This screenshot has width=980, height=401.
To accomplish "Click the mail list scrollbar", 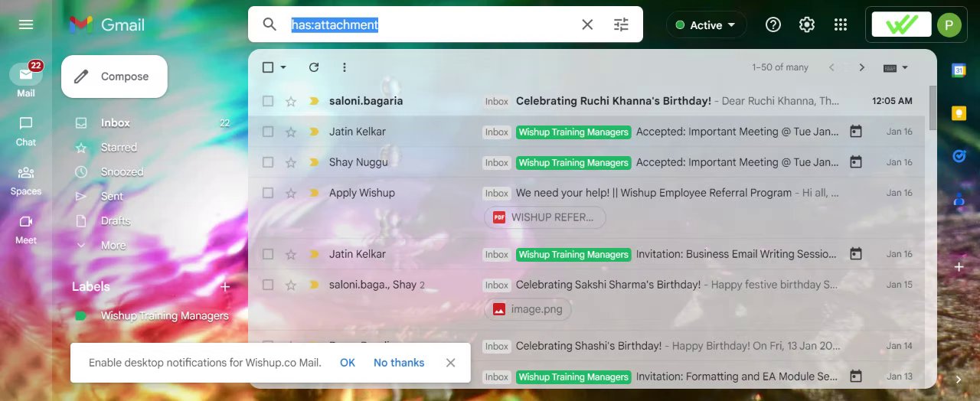I will (933, 108).
